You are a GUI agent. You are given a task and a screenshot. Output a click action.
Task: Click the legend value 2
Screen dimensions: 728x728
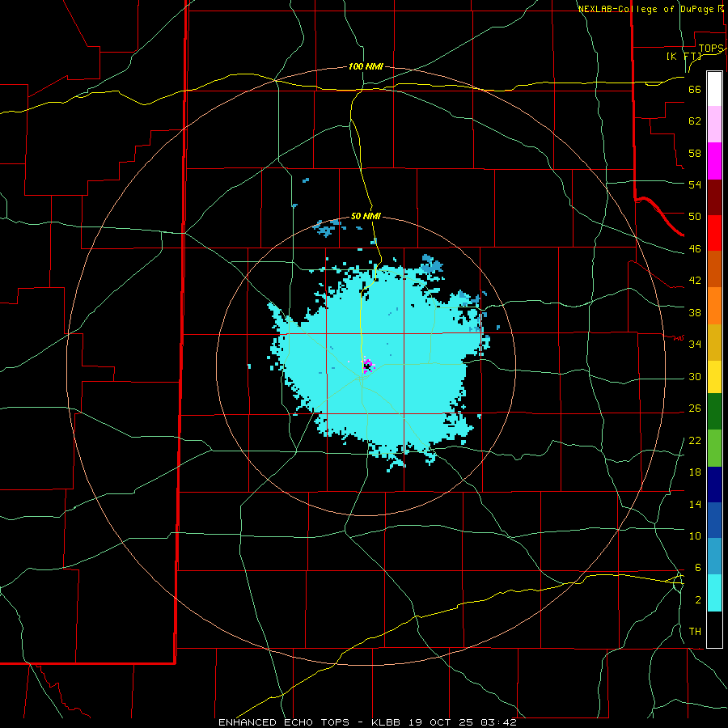click(x=697, y=600)
